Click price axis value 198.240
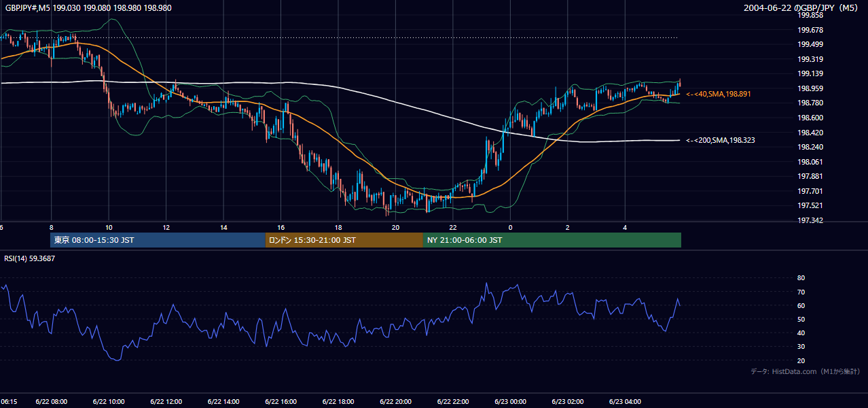Image resolution: width=868 pixels, height=408 pixels. [x=810, y=147]
